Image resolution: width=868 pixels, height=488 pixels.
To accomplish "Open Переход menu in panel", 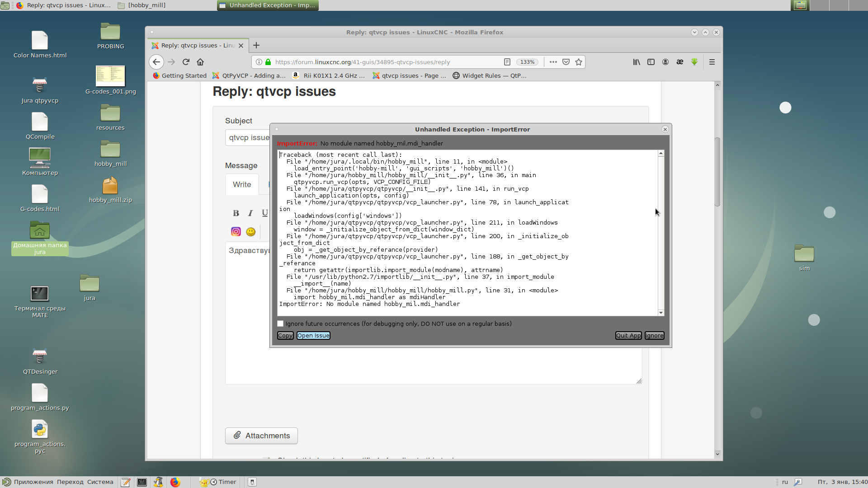I will pos(70,482).
